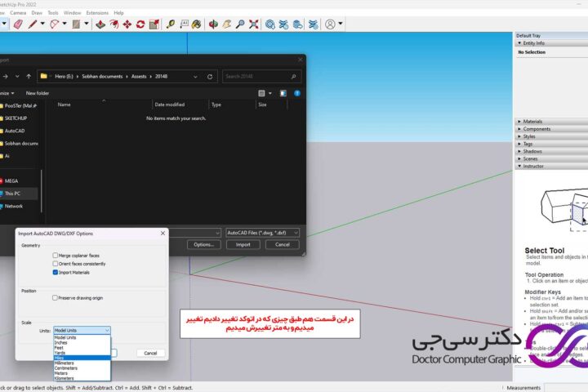Select the Line pencil tool
Image resolution: width=588 pixels, height=392 pixels.
point(33,24)
